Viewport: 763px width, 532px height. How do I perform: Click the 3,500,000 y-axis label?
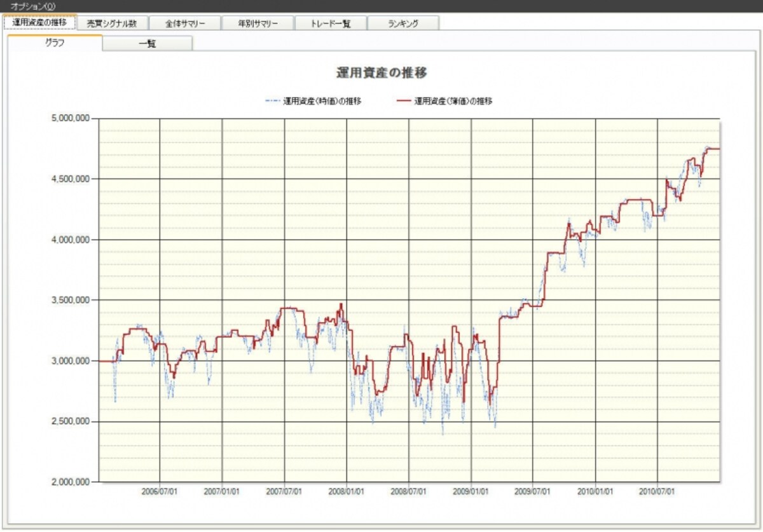[70, 300]
